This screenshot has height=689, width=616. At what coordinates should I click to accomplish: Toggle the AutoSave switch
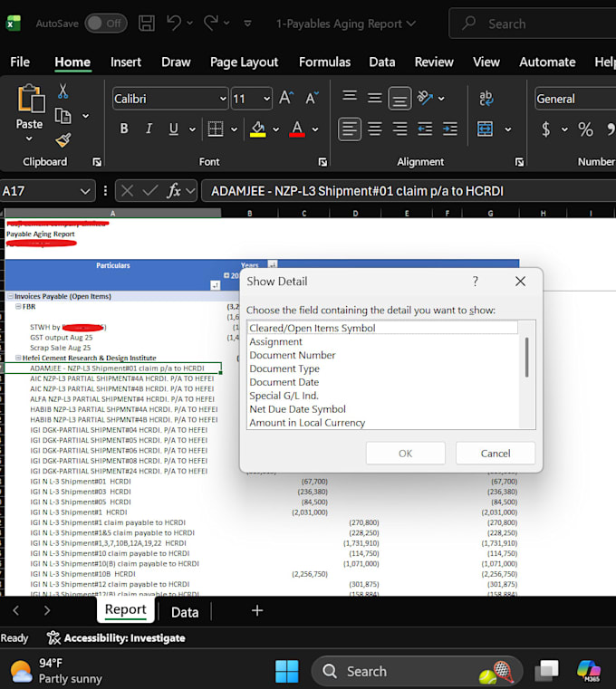(106, 24)
